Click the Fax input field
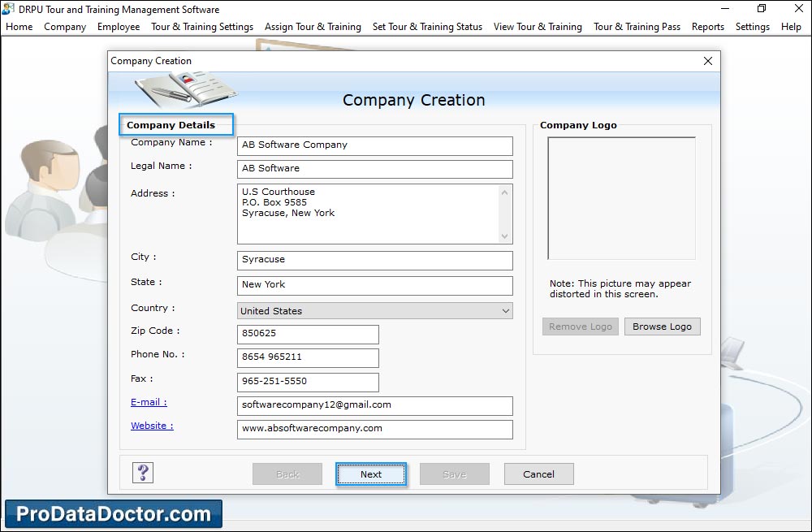 pyautogui.click(x=308, y=382)
